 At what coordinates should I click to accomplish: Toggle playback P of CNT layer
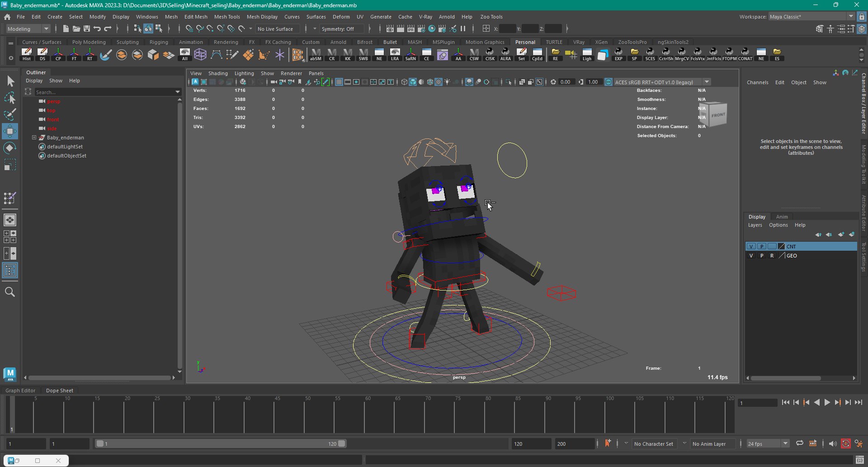[762, 247]
